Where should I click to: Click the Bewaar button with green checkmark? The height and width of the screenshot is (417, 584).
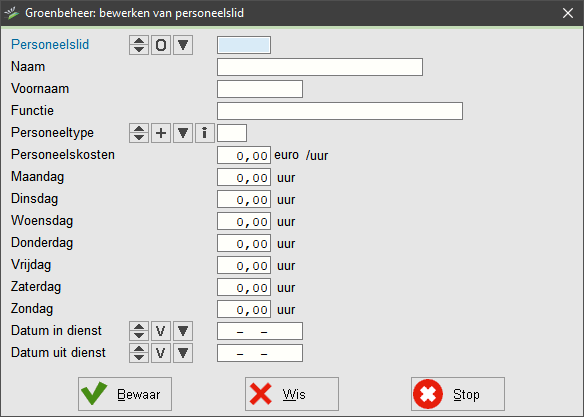point(125,394)
